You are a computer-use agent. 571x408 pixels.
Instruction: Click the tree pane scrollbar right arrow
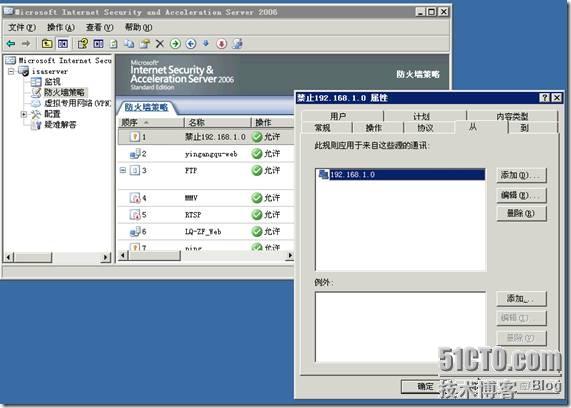pos(106,258)
